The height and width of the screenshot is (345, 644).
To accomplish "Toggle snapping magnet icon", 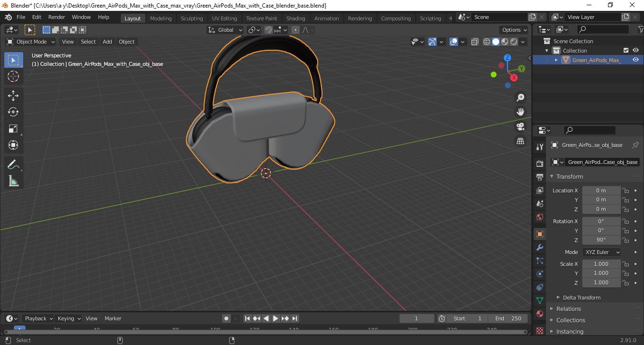I will 268,30.
